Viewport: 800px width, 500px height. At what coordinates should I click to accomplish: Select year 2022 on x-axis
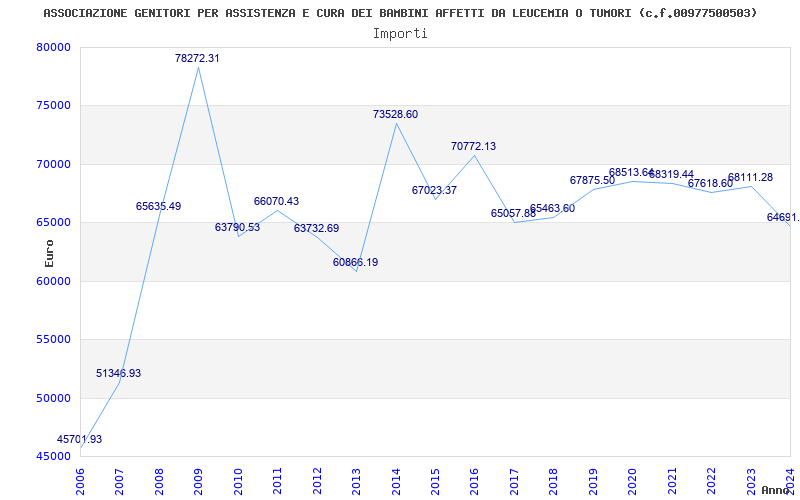(712, 481)
